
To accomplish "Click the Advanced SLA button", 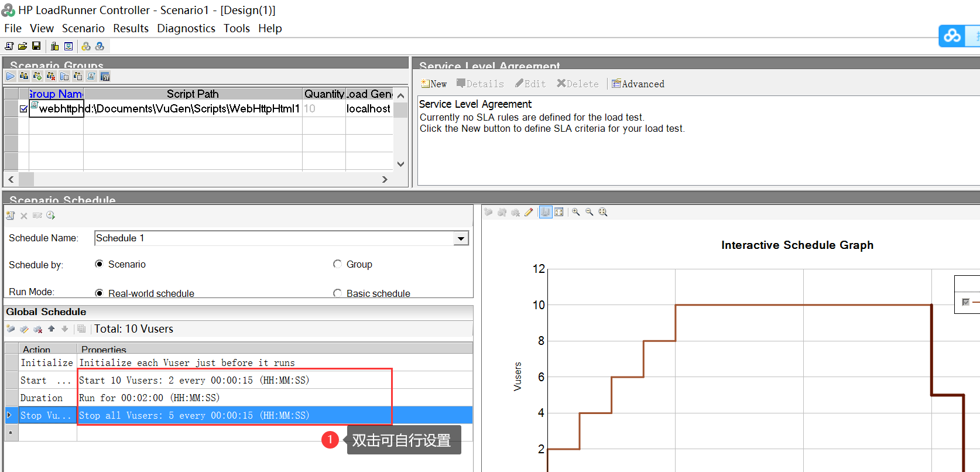I will tap(638, 84).
